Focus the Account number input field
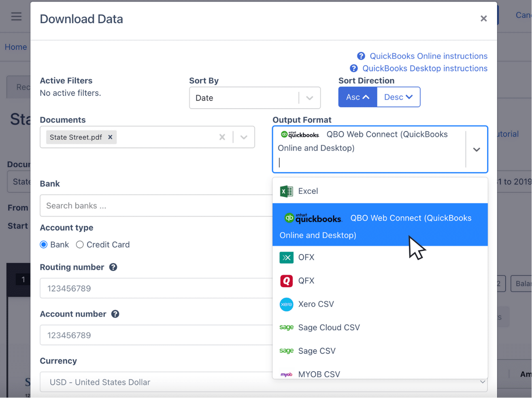 click(156, 335)
